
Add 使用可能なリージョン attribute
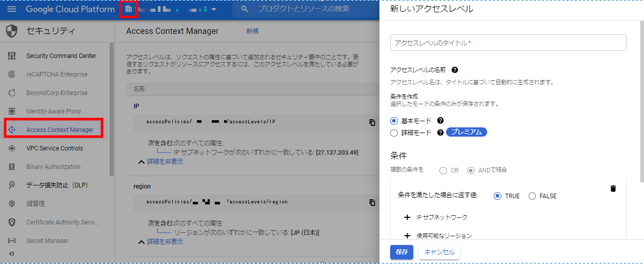[x=437, y=236]
